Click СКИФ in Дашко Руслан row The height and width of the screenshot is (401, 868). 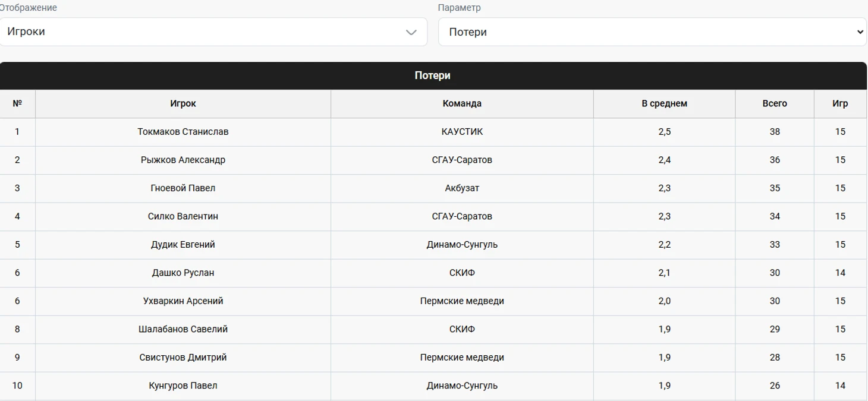click(x=462, y=273)
